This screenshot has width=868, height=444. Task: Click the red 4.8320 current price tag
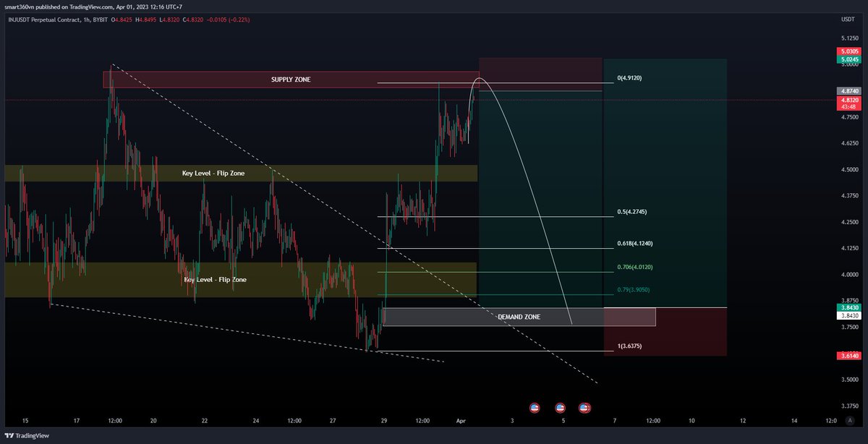click(x=848, y=100)
